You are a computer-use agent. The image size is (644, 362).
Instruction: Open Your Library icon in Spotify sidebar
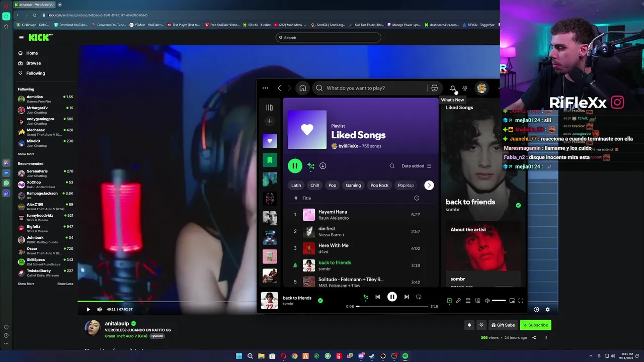tap(270, 107)
